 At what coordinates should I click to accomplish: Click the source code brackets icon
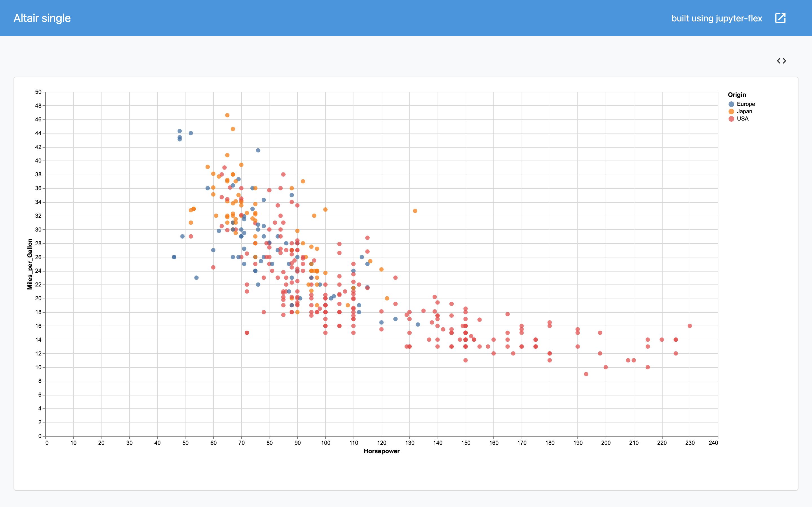(782, 61)
